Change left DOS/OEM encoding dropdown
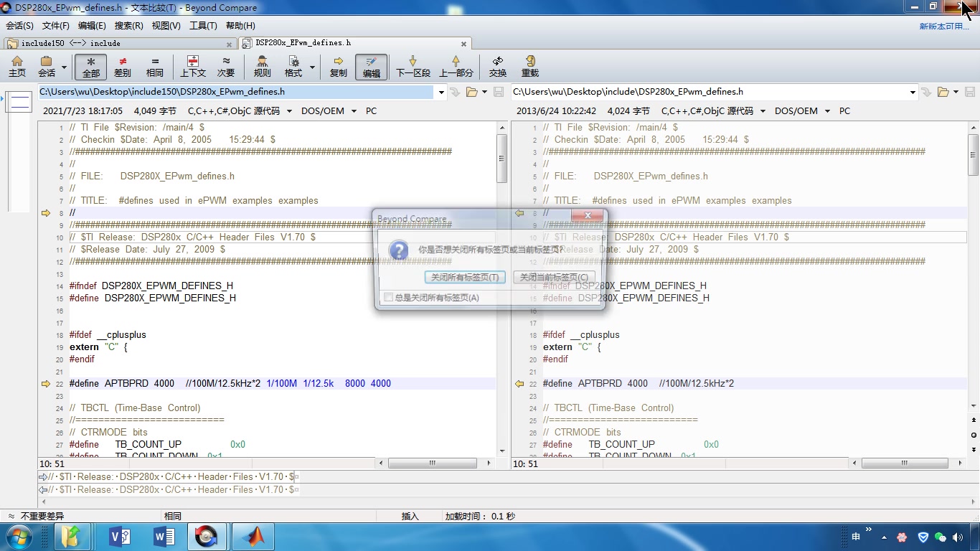 tap(329, 111)
